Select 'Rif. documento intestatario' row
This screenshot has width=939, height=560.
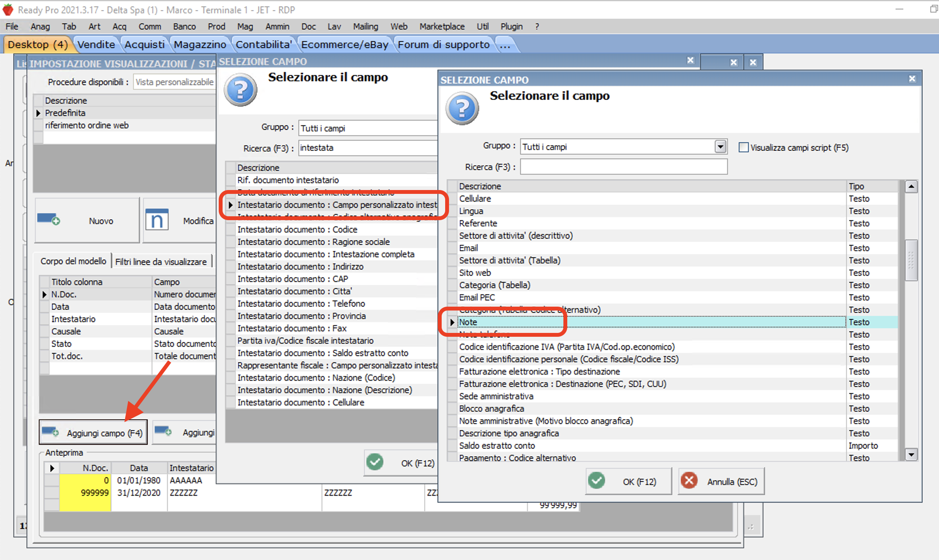[336, 180]
